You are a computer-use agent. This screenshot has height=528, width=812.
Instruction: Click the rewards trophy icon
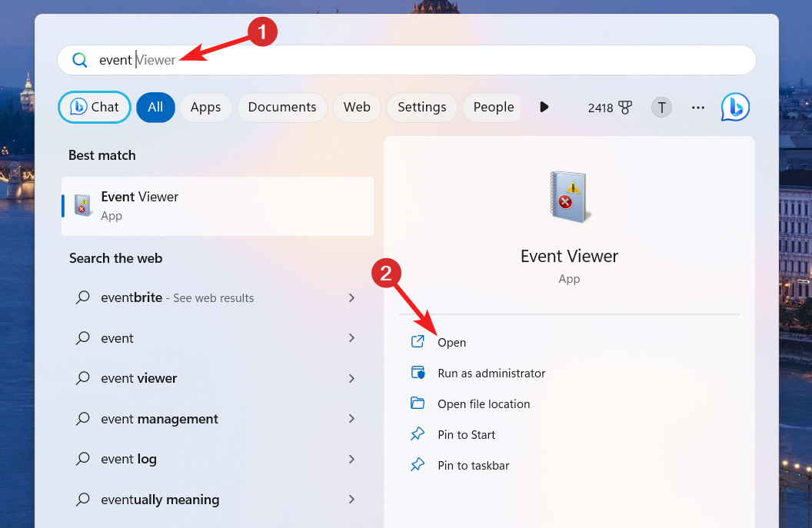pyautogui.click(x=626, y=108)
